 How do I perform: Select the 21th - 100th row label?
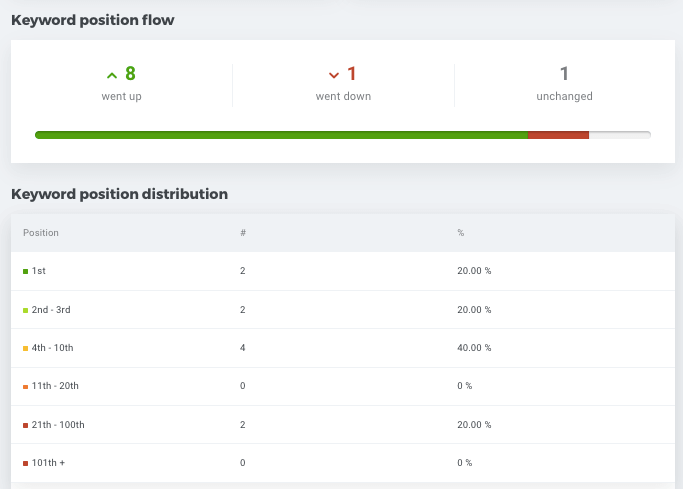coord(58,425)
